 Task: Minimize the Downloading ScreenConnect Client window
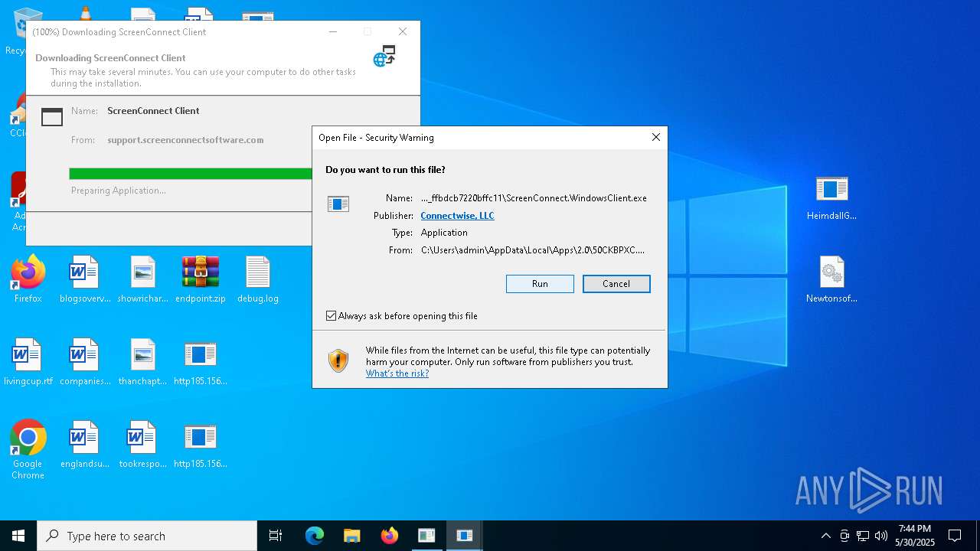click(333, 31)
